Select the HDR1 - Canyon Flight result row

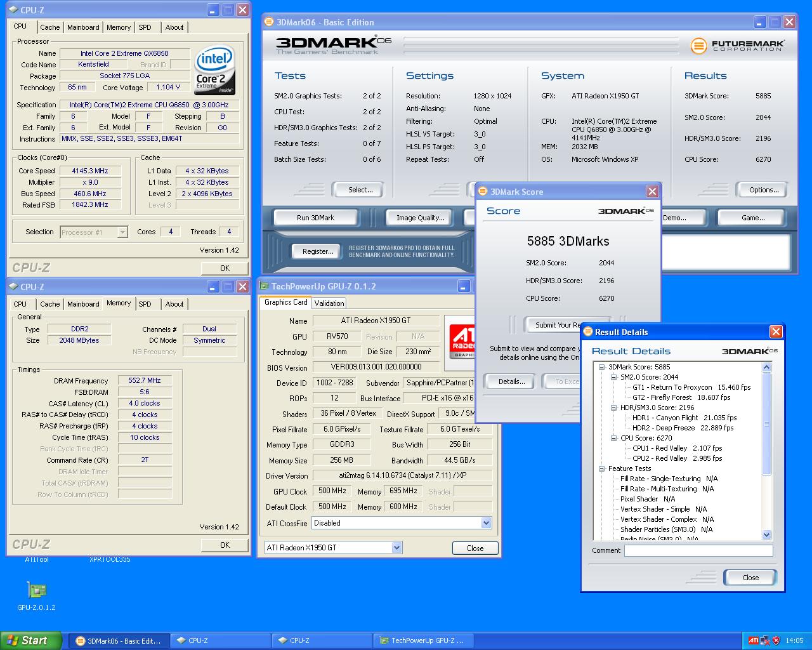pos(683,418)
